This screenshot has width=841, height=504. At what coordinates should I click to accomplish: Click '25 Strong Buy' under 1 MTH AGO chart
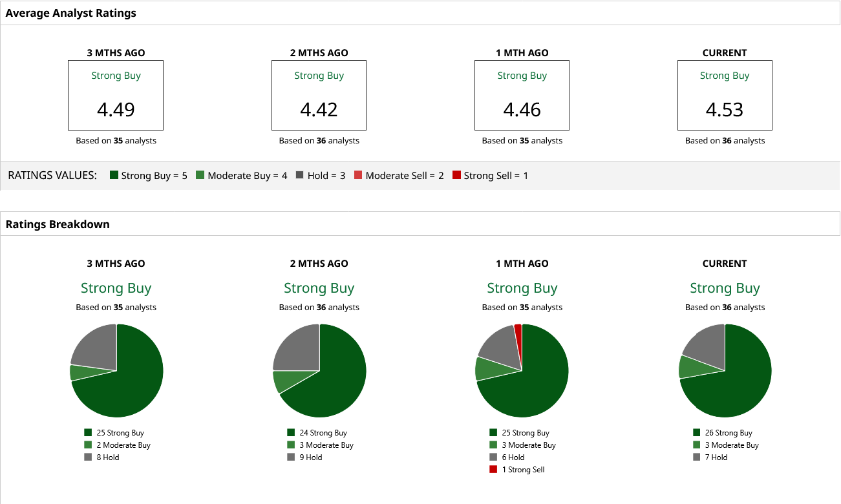[x=520, y=433]
